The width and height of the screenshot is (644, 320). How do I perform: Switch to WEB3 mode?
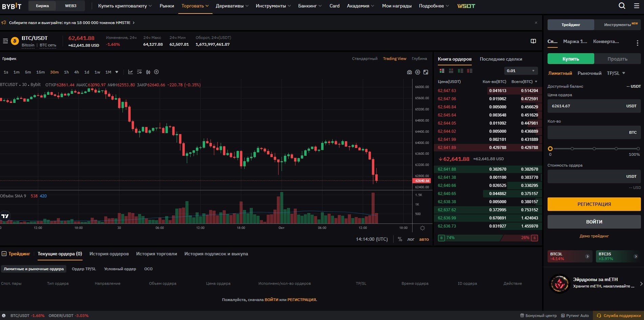(x=70, y=6)
